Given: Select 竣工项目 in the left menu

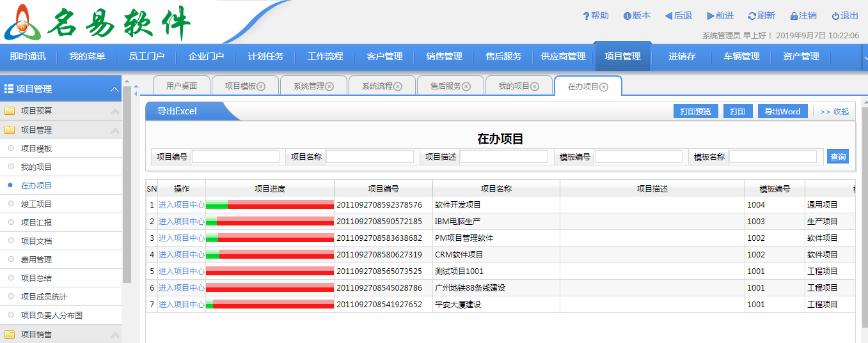Looking at the screenshot, I should pyautogui.click(x=36, y=204).
